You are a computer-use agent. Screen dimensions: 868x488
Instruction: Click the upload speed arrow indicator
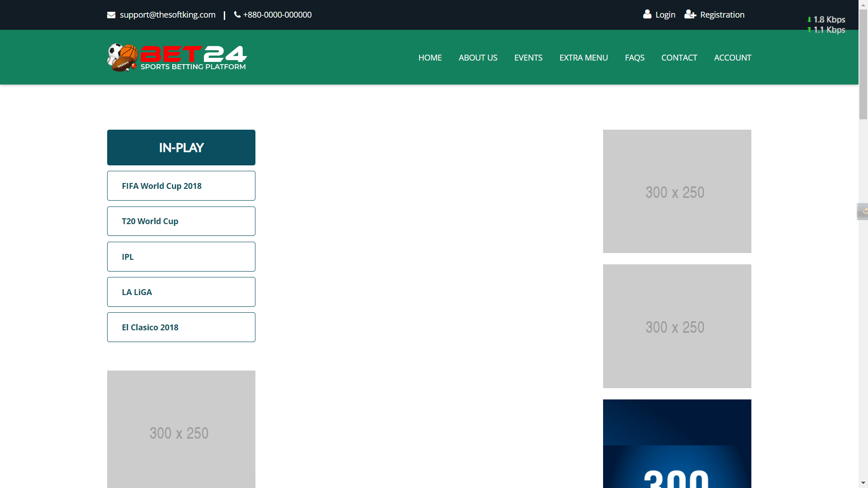point(809,30)
